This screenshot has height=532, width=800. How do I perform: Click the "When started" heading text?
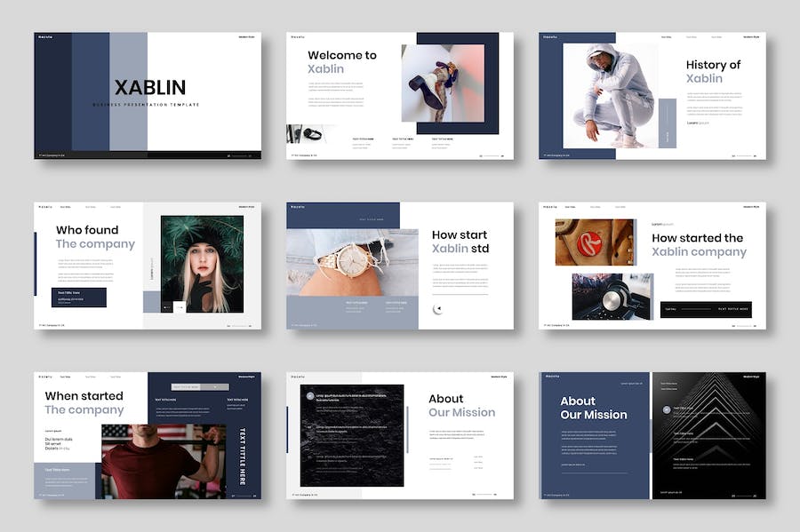[x=84, y=396]
